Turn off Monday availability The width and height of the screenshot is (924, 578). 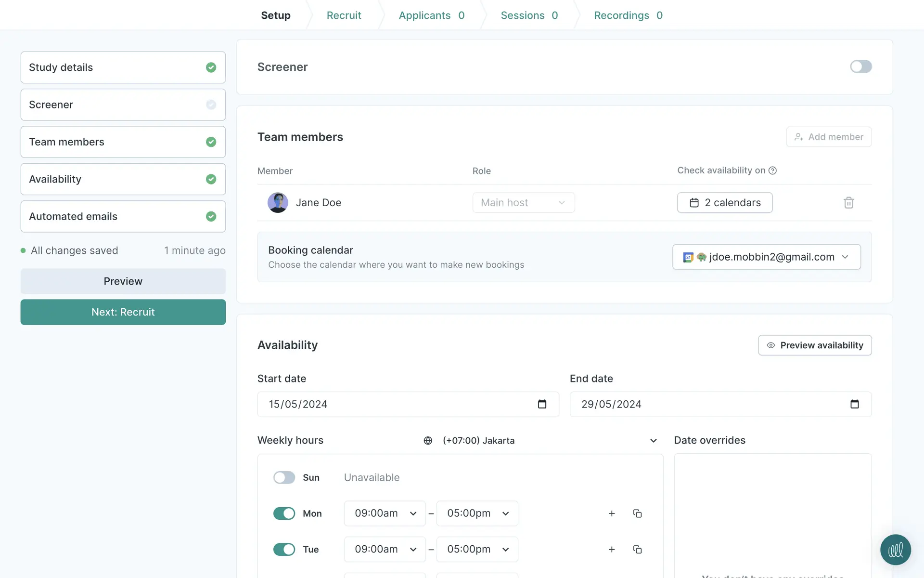pos(284,513)
